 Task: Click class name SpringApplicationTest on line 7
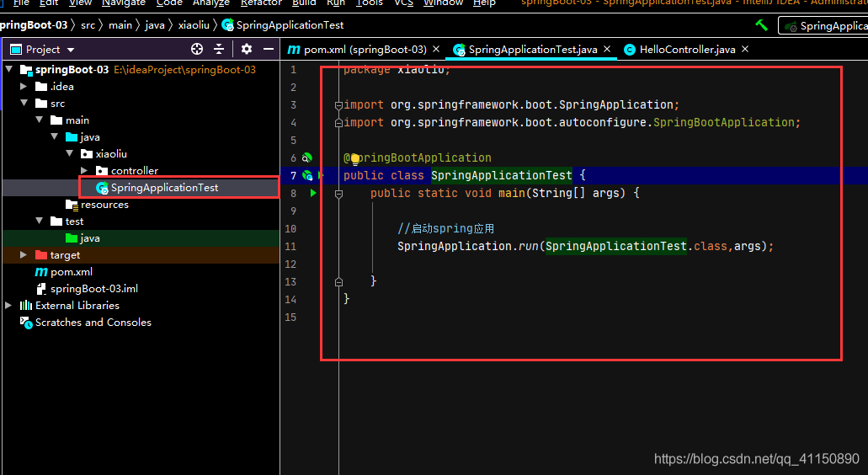point(502,175)
